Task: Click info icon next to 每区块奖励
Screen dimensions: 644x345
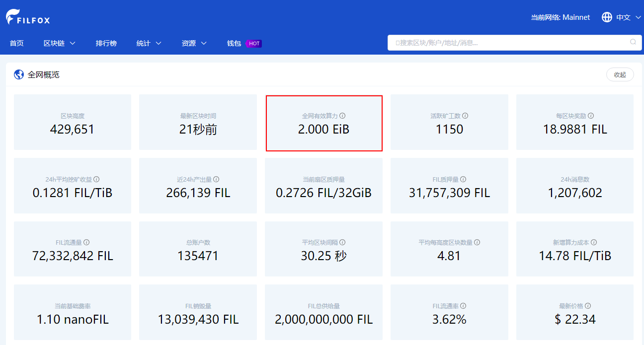Action: [591, 116]
